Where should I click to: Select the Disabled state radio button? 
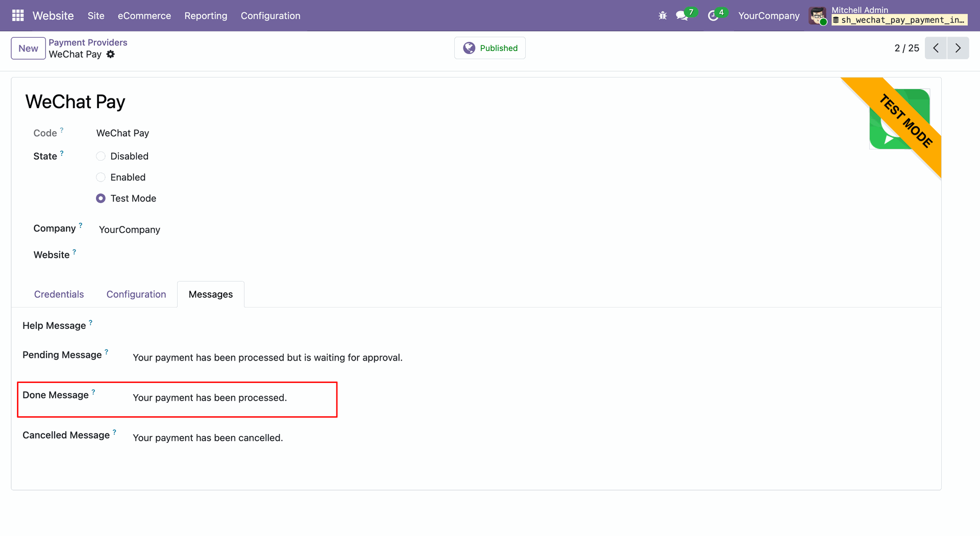[101, 156]
